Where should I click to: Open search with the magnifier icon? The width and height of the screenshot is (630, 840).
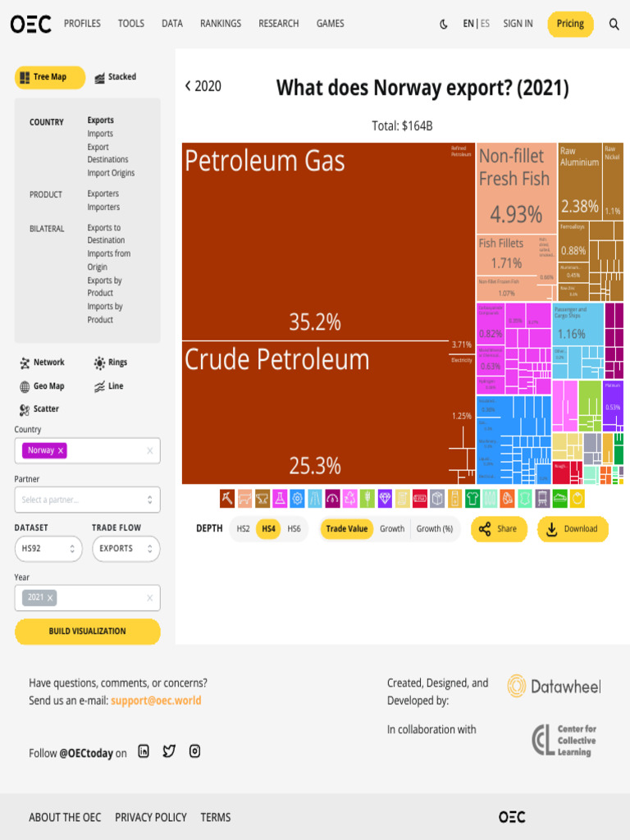pyautogui.click(x=614, y=24)
